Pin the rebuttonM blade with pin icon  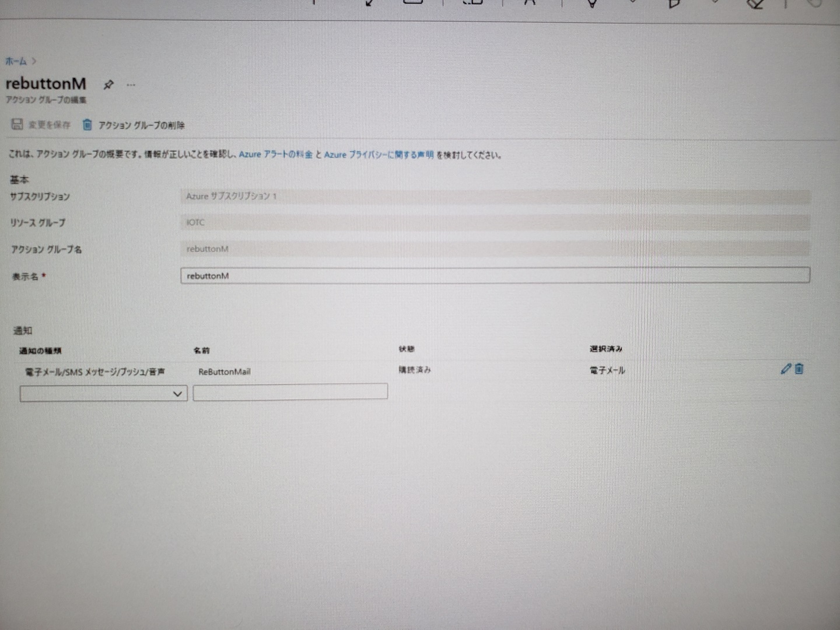[108, 85]
